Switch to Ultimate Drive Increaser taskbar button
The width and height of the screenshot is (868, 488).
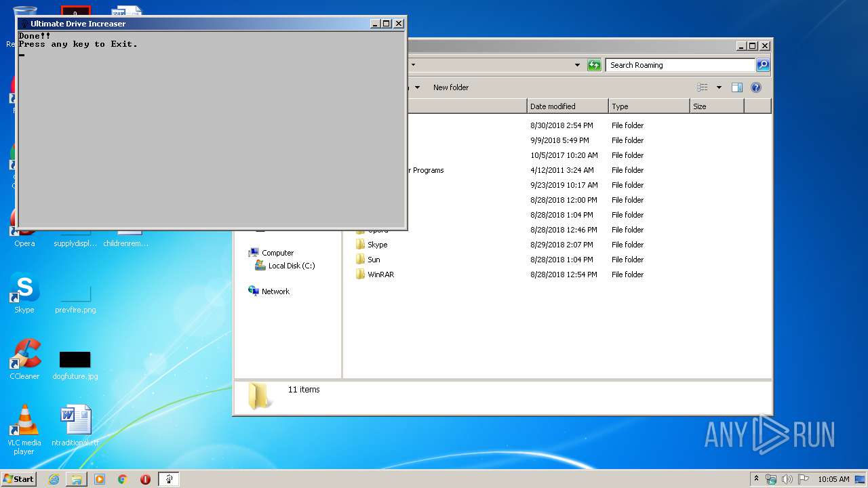coord(169,479)
